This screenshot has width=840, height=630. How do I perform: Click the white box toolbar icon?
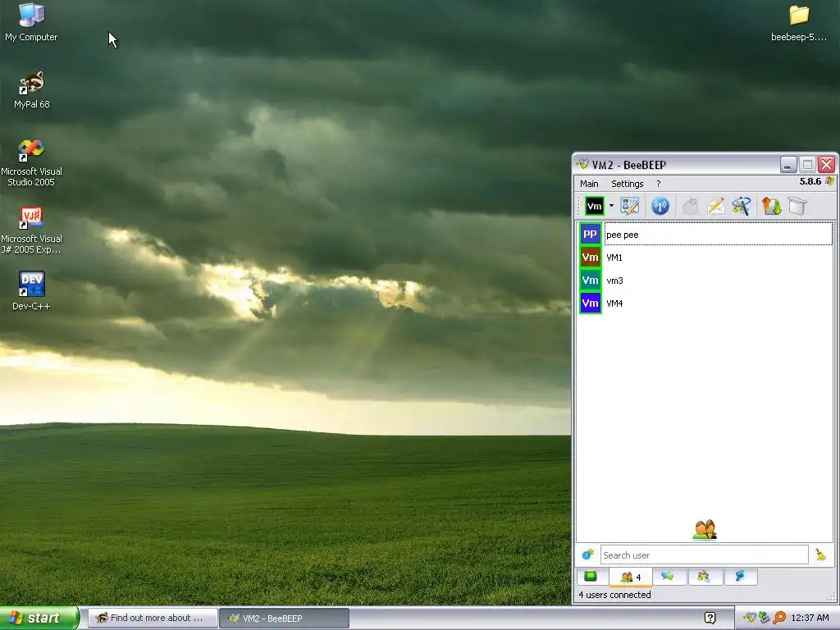[x=797, y=206]
